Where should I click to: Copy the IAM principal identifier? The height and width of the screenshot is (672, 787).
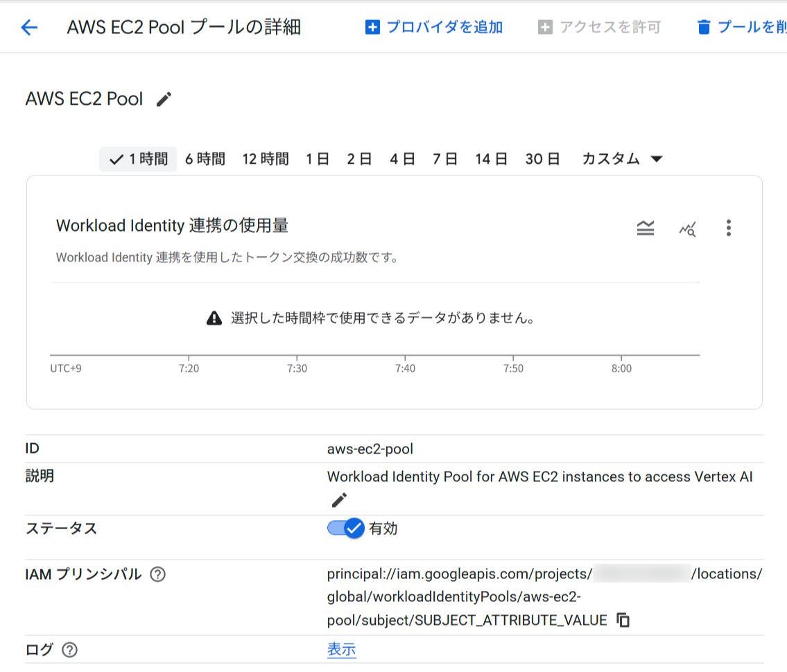tap(623, 621)
